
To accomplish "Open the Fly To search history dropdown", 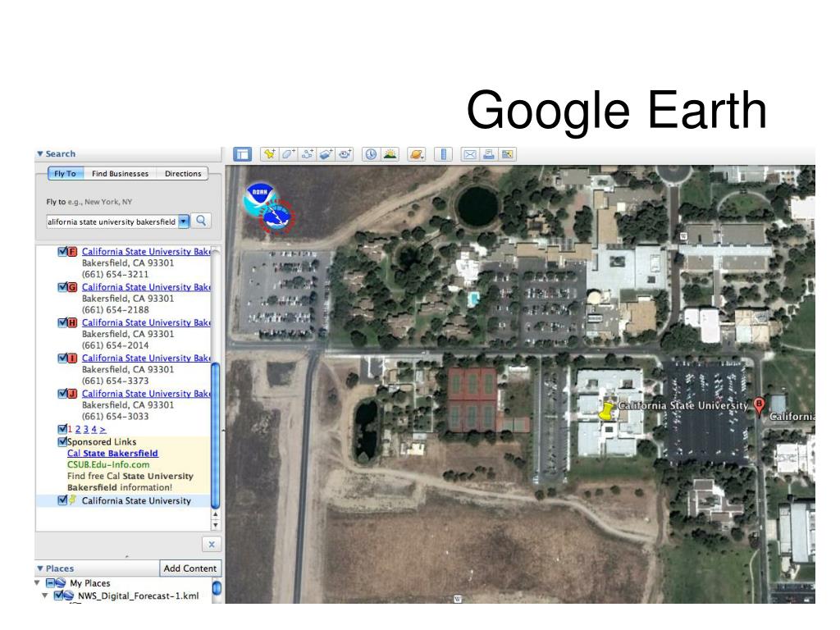I will click(184, 221).
